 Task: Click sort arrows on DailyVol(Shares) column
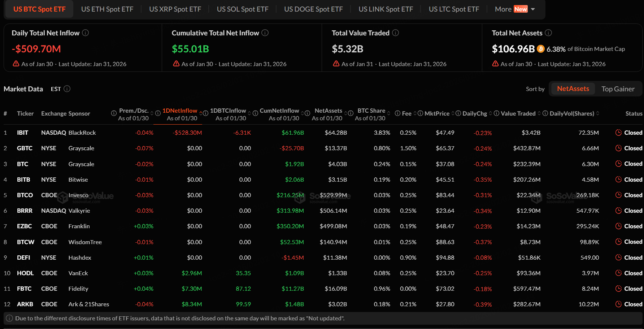[598, 113]
